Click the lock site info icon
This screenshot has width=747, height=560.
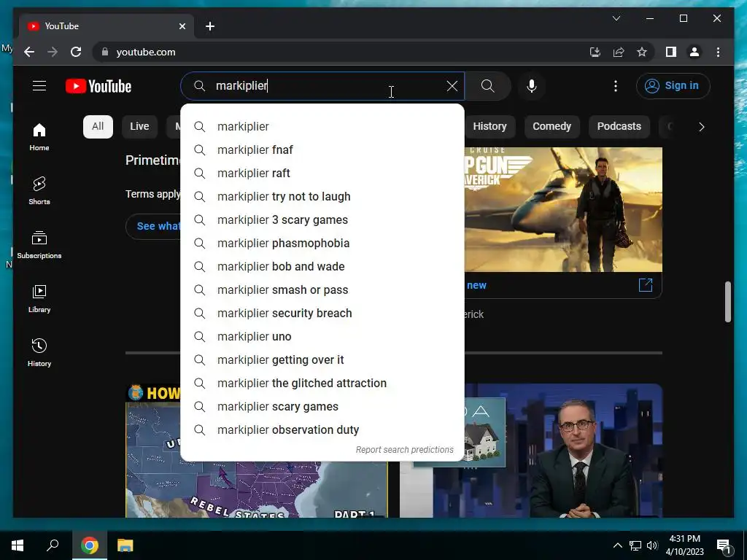coord(105,52)
